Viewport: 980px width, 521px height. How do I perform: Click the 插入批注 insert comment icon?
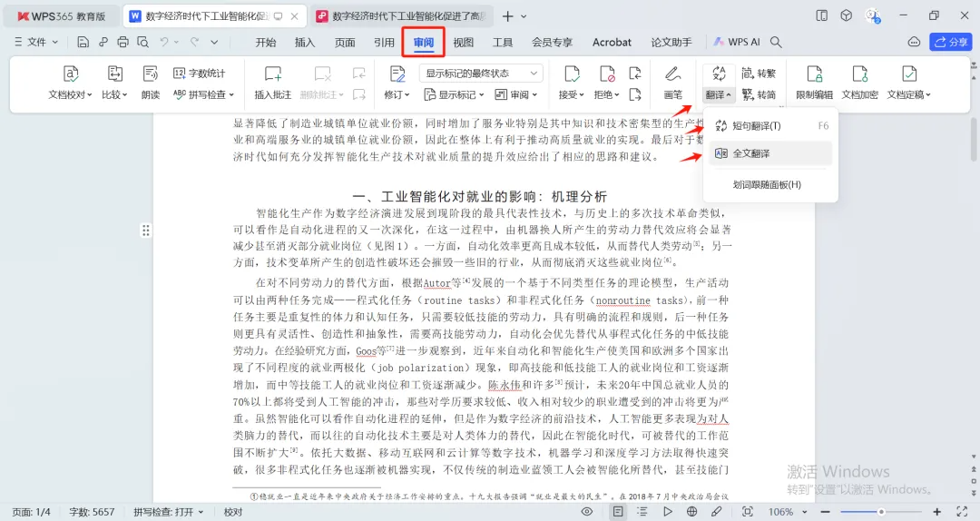[272, 82]
